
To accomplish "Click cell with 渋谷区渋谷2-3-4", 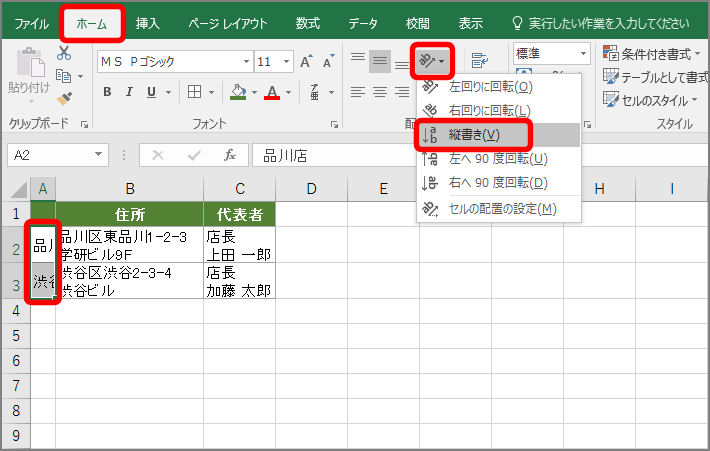I will coord(130,281).
